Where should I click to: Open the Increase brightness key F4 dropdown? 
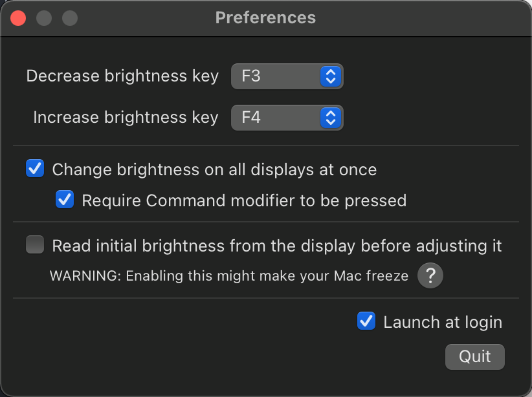[287, 118]
